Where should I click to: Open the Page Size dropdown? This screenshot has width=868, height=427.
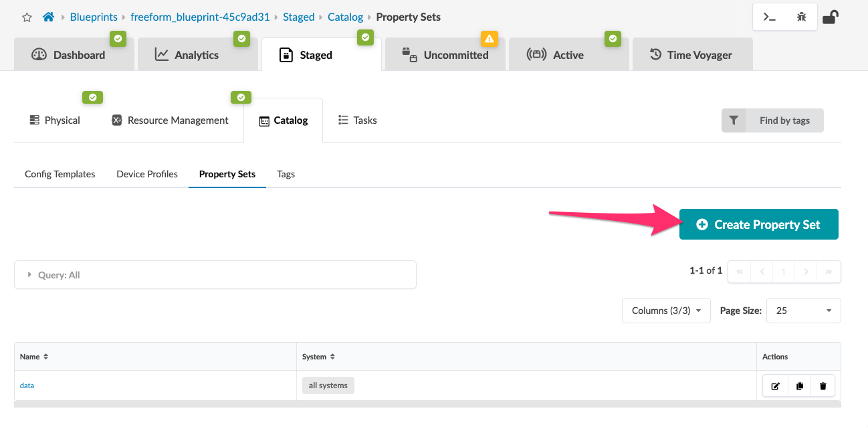pos(803,311)
